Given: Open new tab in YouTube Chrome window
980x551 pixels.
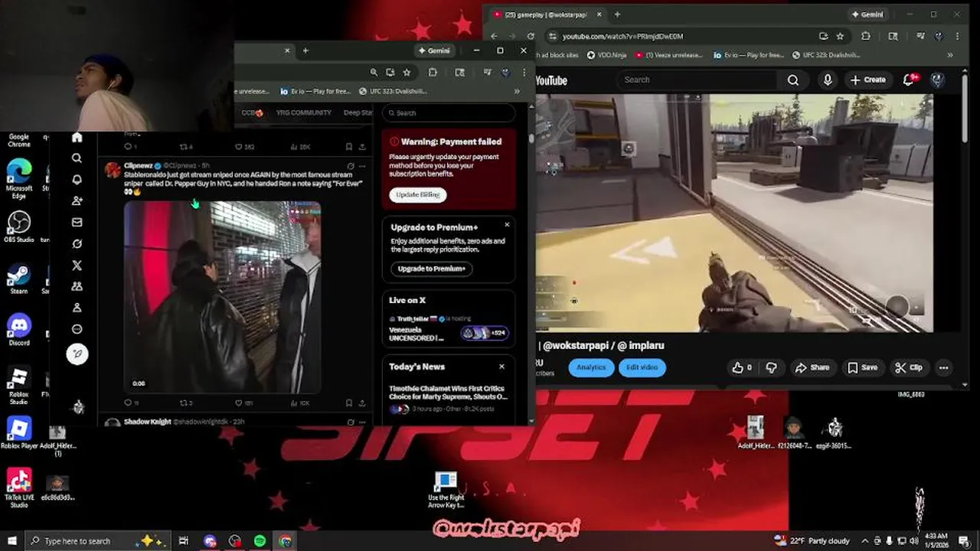Looking at the screenshot, I should [x=617, y=15].
